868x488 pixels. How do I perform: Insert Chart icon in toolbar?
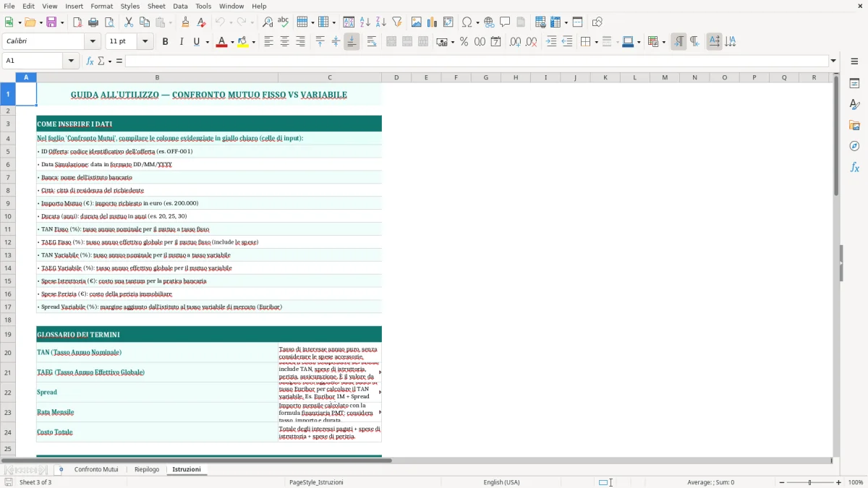433,22
